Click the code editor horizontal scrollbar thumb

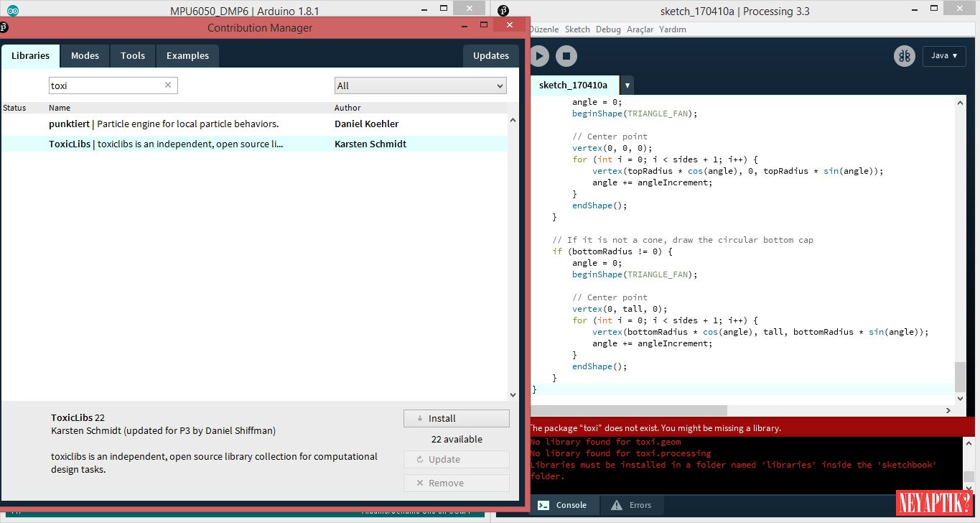[x=629, y=410]
